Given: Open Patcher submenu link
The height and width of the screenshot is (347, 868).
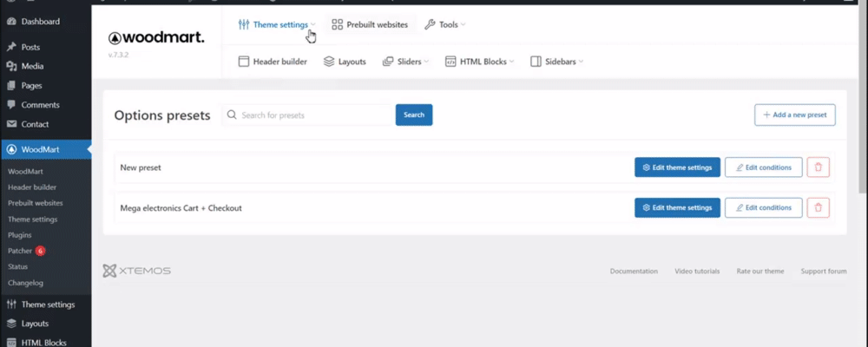Looking at the screenshot, I should 20,251.
